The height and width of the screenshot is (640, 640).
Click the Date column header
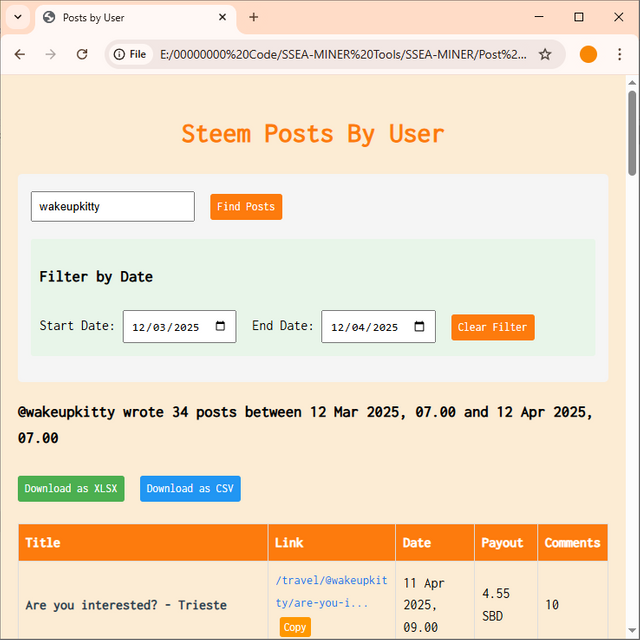coord(435,542)
